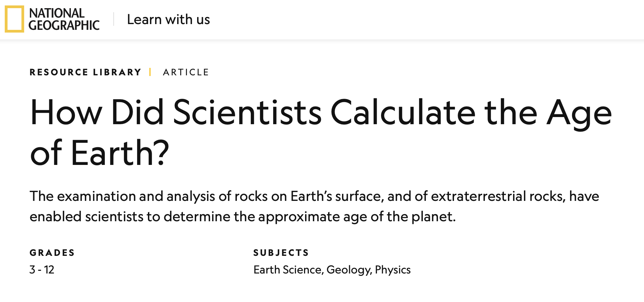Click the yellow National Geographic frame logo
The height and width of the screenshot is (302, 644).
tap(14, 19)
